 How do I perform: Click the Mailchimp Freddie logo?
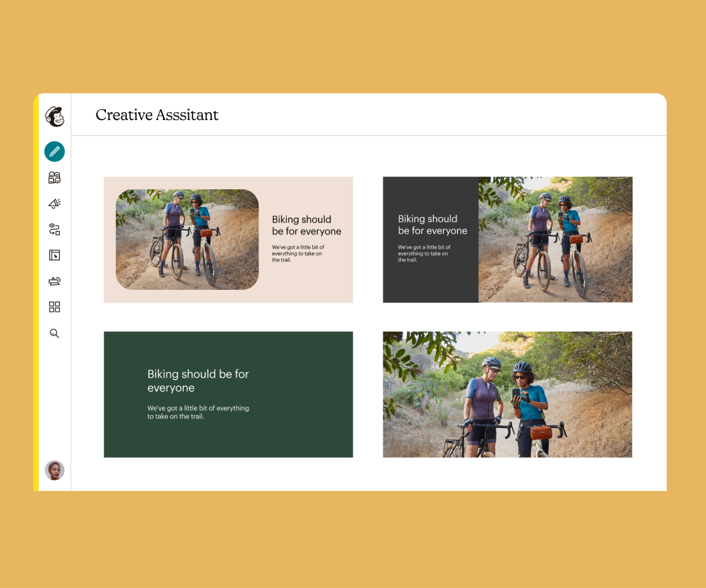(x=55, y=117)
